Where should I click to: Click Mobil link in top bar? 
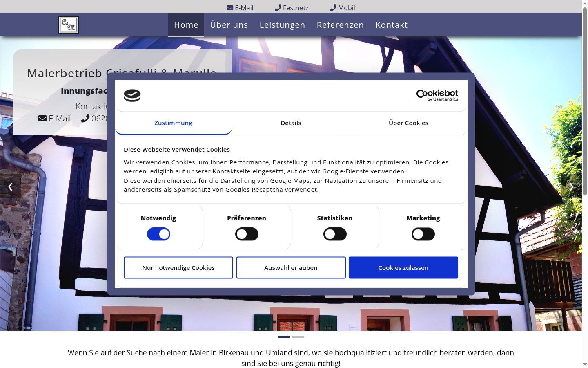[x=343, y=8]
